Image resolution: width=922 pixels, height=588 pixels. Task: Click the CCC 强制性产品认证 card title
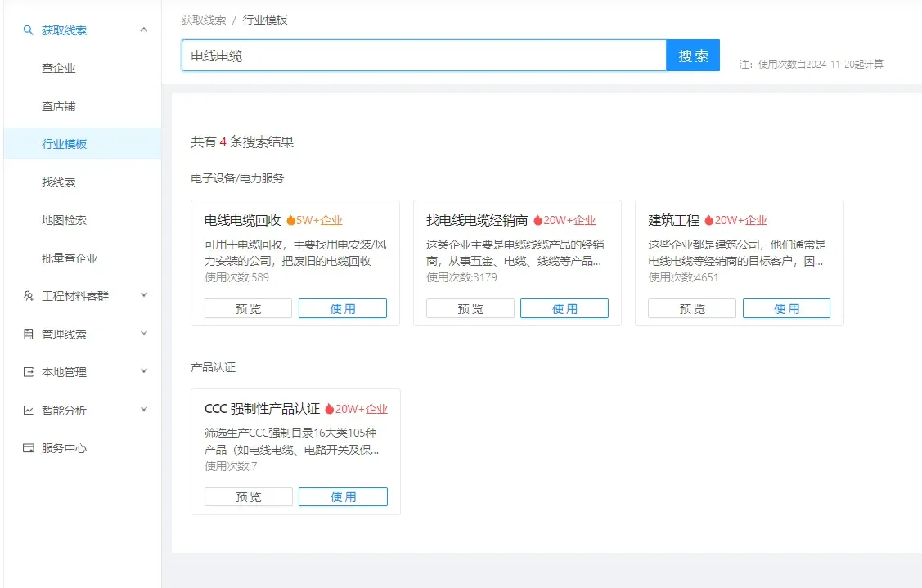(262, 409)
